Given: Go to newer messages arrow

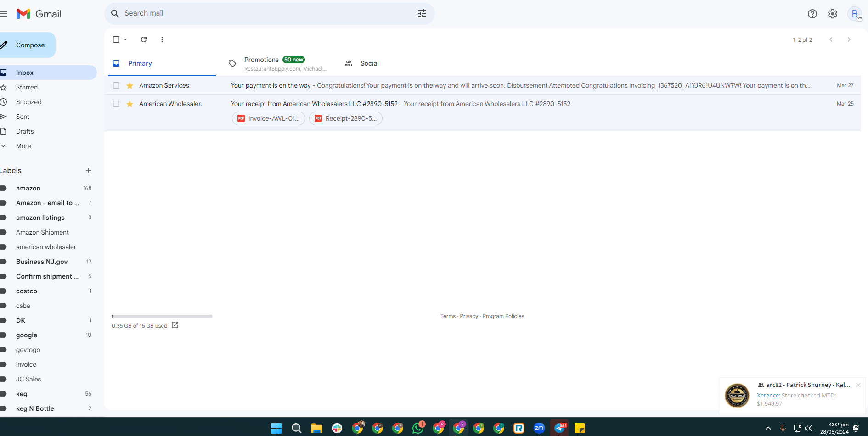Looking at the screenshot, I should click(831, 39).
